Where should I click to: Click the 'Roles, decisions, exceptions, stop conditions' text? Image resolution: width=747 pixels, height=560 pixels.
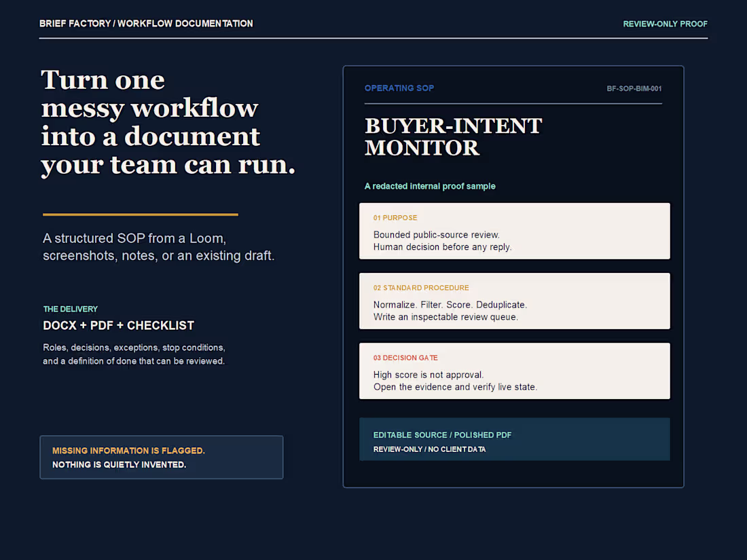click(134, 348)
